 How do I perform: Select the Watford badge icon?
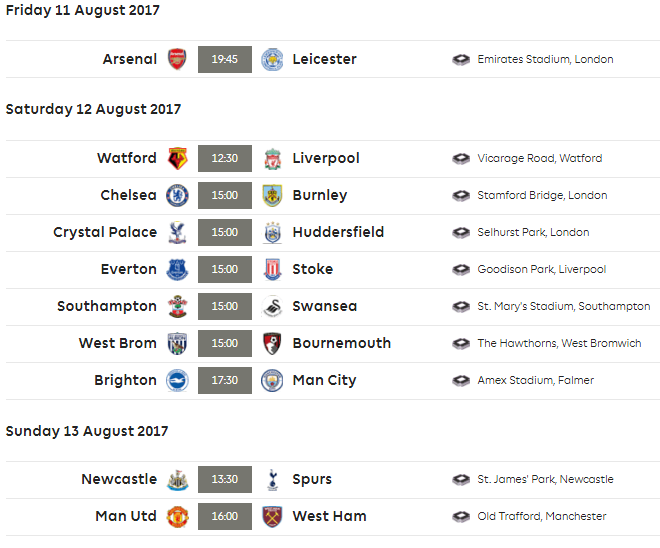[x=177, y=158]
